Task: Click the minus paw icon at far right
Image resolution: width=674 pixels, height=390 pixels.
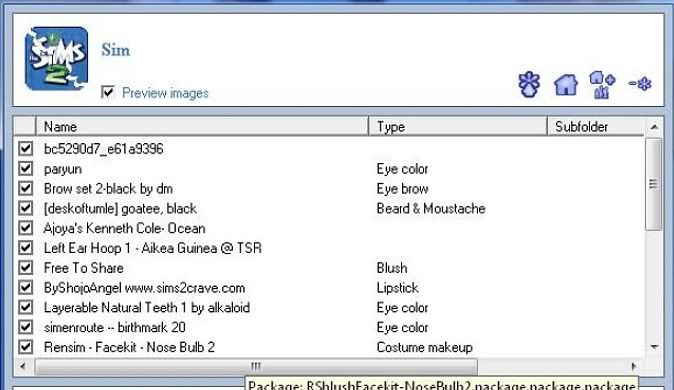Action: click(640, 83)
